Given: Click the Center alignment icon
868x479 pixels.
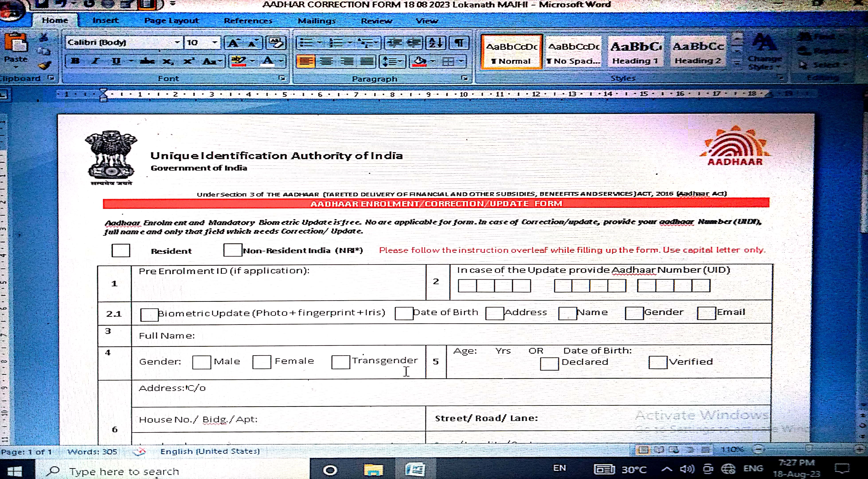Looking at the screenshot, I should tap(326, 61).
